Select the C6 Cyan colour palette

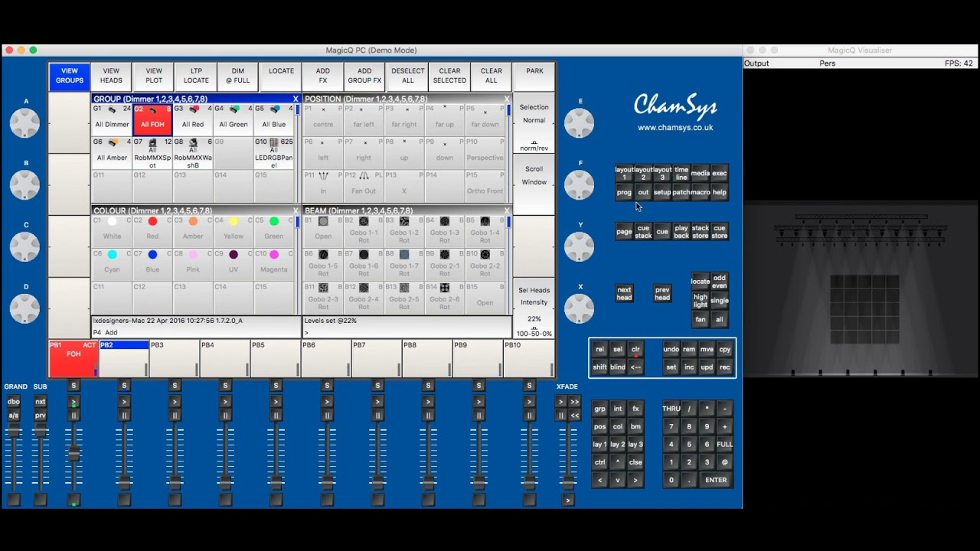click(x=112, y=265)
